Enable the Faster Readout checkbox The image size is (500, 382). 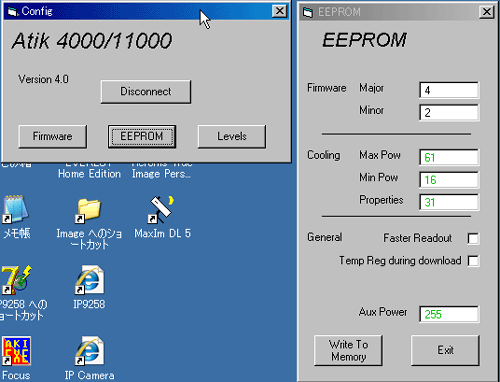473,238
